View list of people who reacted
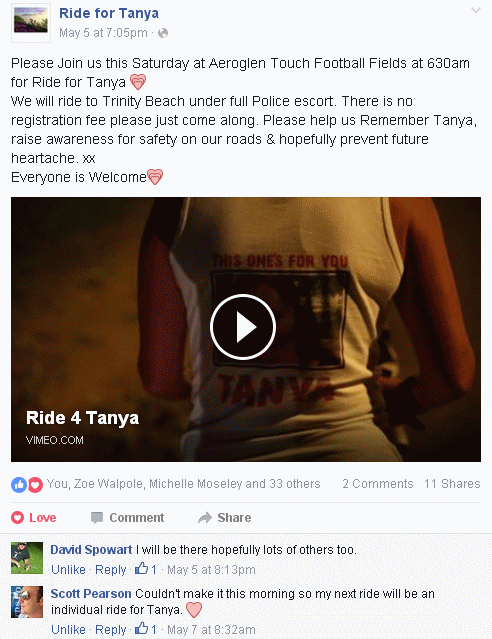 pos(183,484)
